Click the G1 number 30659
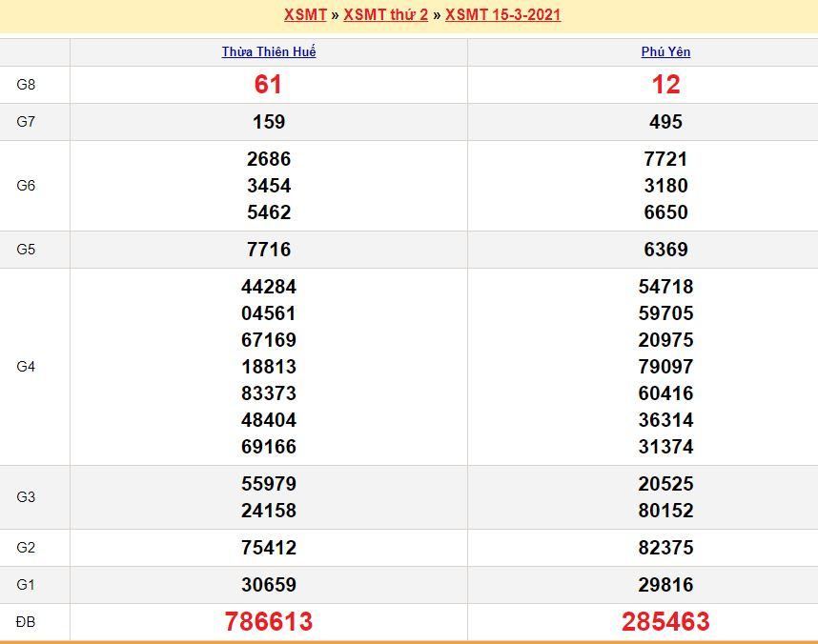Screen dimensions: 818x644 [269, 585]
